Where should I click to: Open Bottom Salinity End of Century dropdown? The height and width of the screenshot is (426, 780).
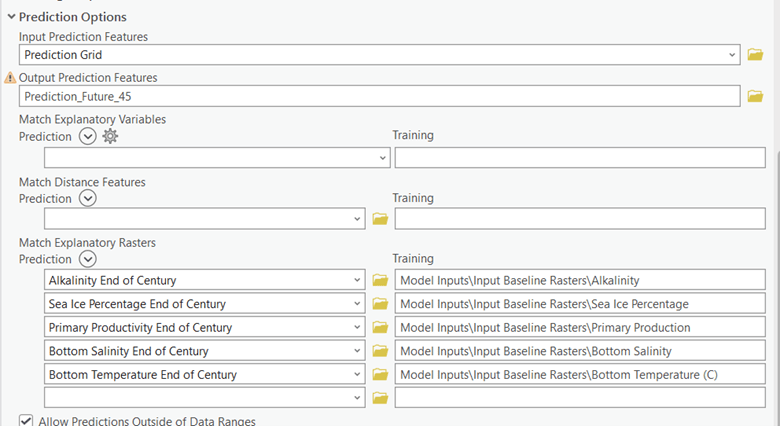click(358, 351)
